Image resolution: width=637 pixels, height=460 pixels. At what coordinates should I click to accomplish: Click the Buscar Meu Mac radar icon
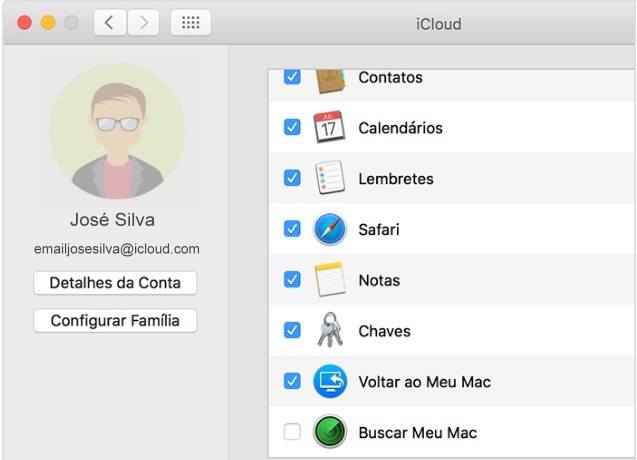point(329,433)
